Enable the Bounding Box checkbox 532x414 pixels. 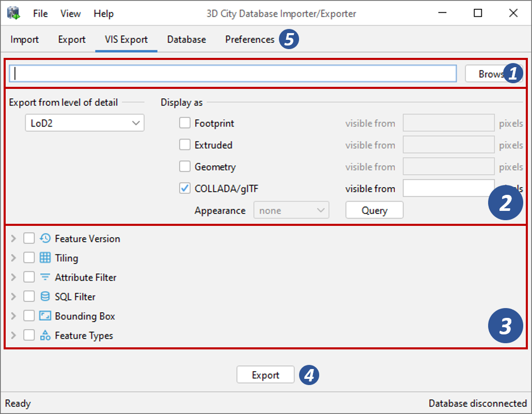[x=29, y=315]
